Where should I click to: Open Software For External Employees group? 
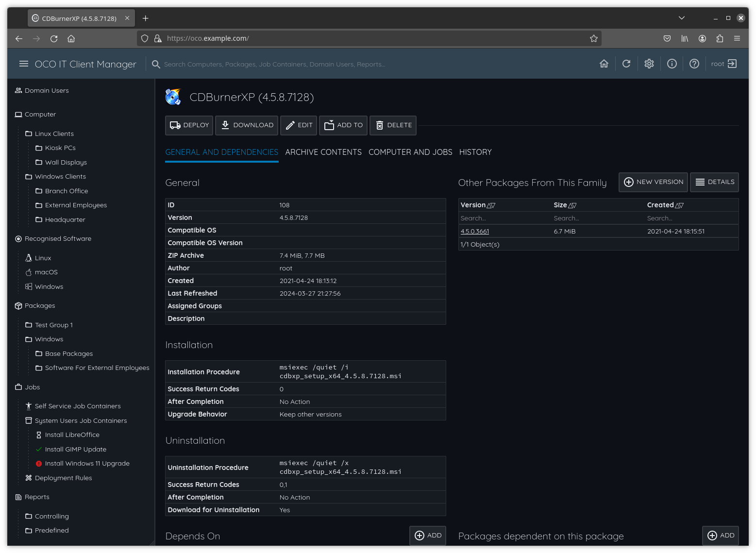coord(92,368)
